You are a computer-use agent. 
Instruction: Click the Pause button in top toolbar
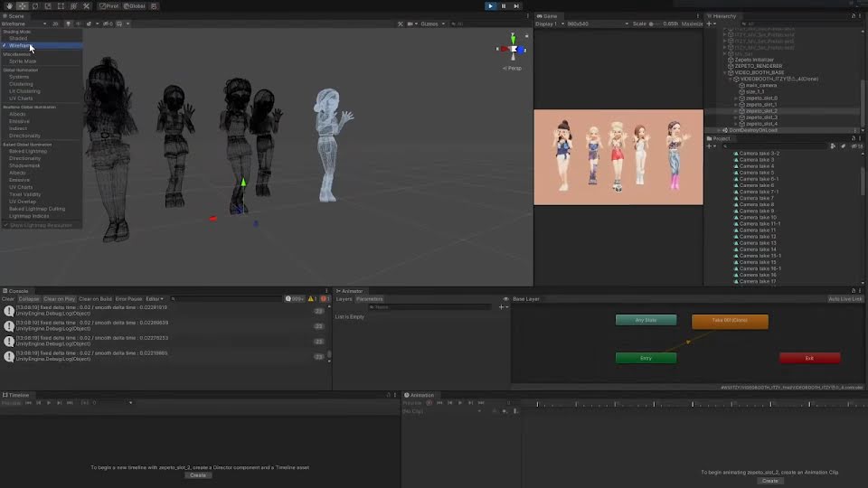click(504, 5)
